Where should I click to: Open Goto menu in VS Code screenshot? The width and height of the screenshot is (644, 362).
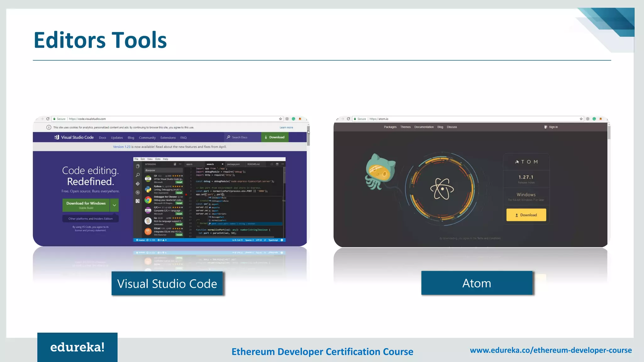[158, 159]
